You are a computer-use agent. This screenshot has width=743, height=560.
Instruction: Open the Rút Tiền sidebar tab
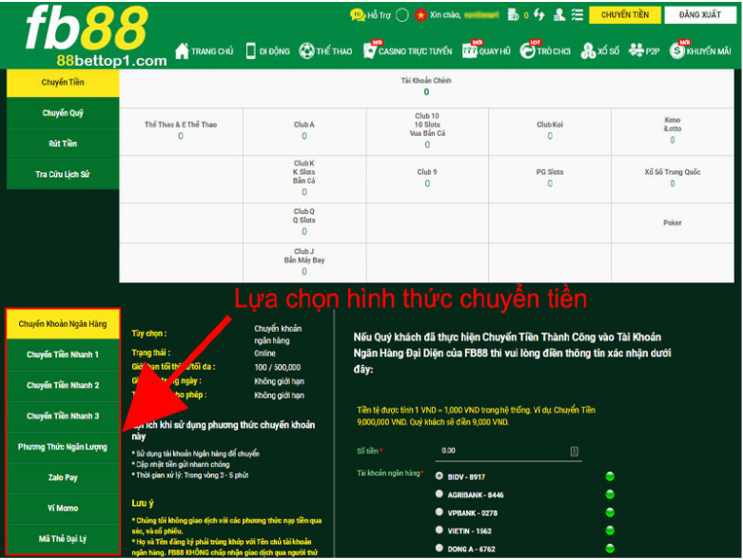(x=63, y=144)
